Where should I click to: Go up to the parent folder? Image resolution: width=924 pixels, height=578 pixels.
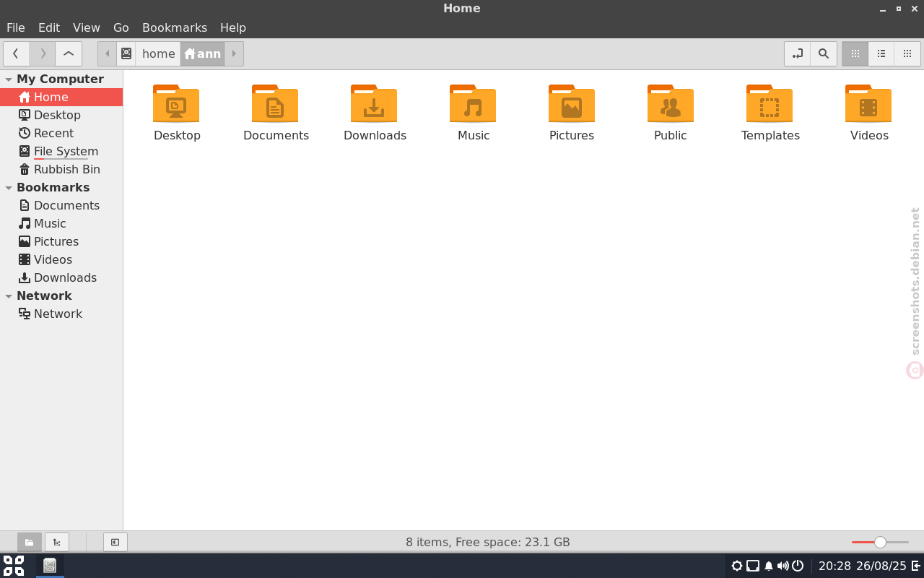tap(69, 53)
